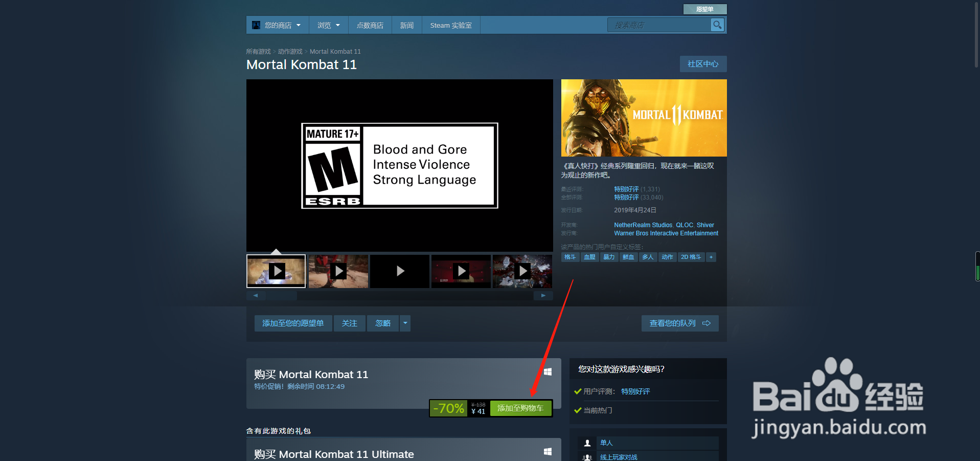This screenshot has height=461, width=980.
Task: Click the -70% discount badge
Action: pos(448,408)
